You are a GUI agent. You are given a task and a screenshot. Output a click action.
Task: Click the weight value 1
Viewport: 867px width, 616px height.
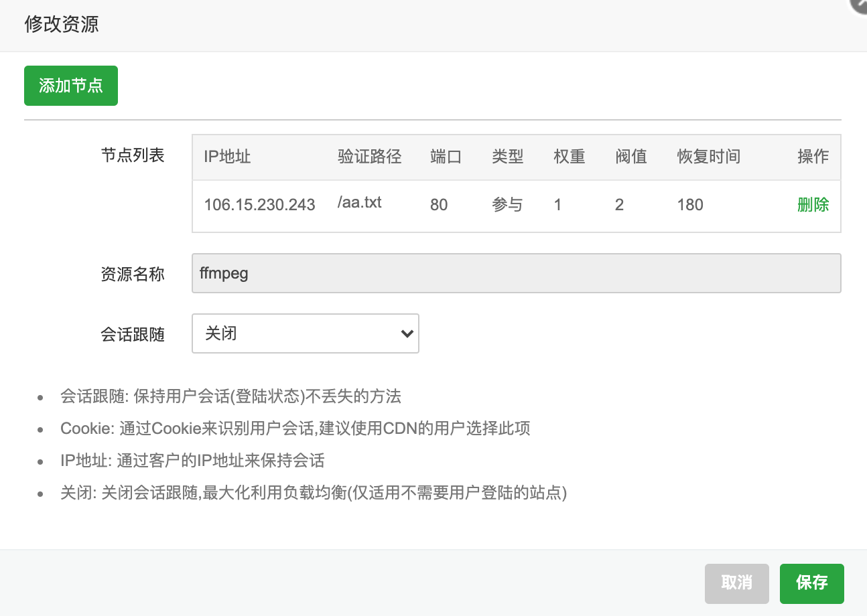[557, 205]
